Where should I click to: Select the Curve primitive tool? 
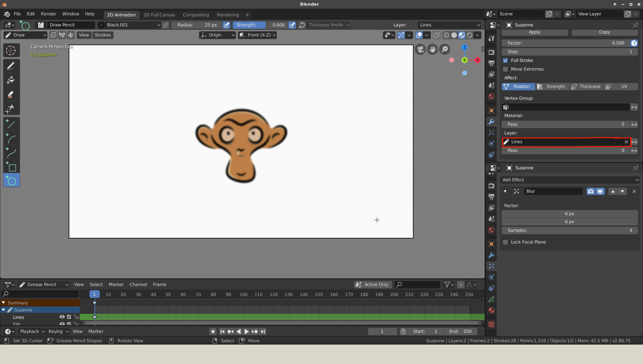click(x=11, y=153)
